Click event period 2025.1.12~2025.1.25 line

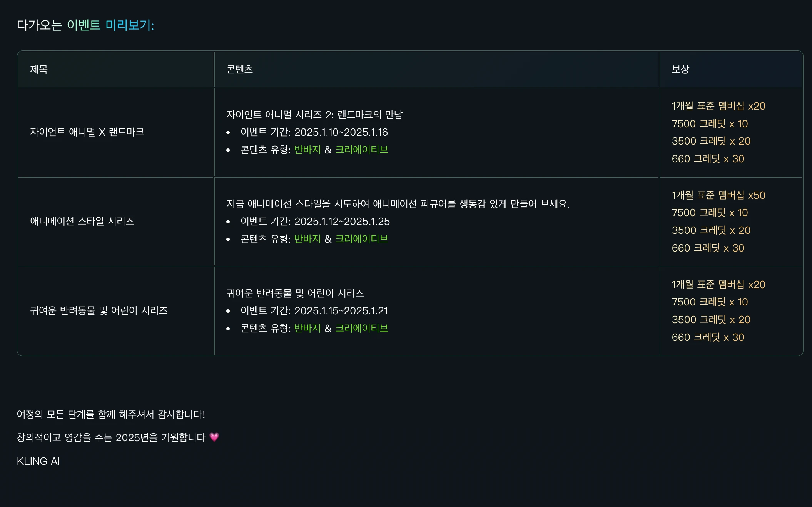coord(315,222)
